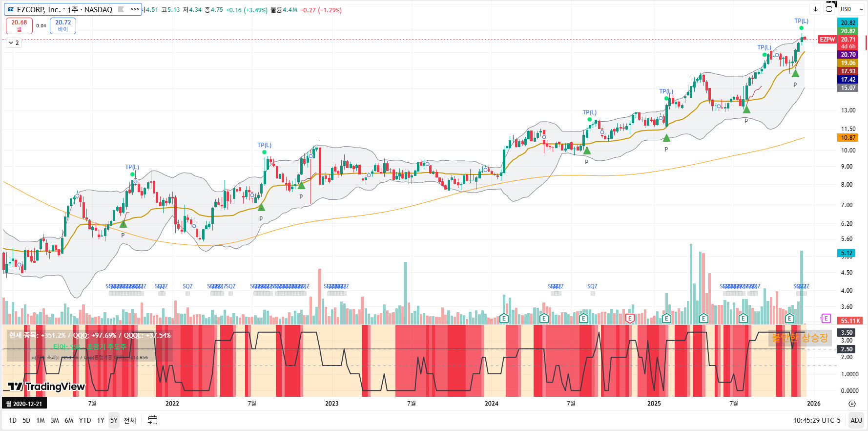Click the red earnings E marker near 2025
This screenshot has height=431, width=868.
630,319
